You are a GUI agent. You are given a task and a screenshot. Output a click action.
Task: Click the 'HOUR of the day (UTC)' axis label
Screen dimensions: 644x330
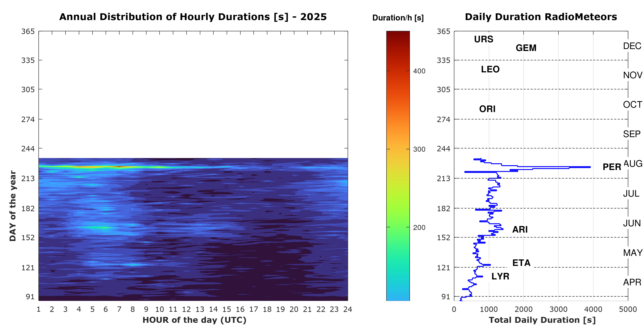(194, 320)
